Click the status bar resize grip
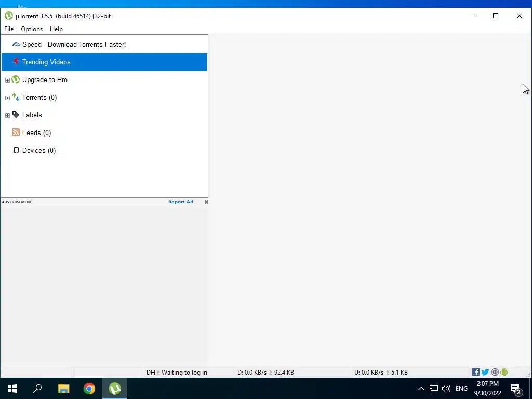 coord(528,375)
